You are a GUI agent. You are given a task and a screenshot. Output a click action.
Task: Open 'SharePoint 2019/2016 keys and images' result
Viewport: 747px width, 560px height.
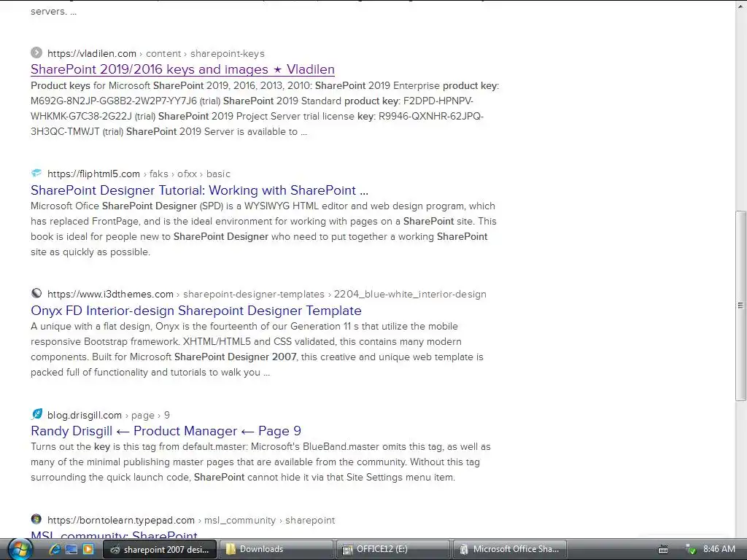[182, 69]
